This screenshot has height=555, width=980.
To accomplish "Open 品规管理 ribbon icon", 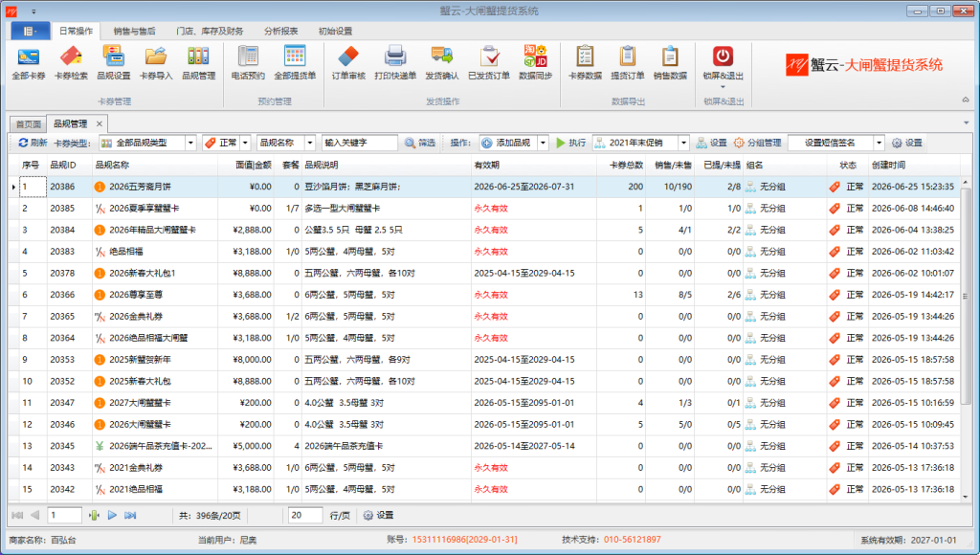I will [198, 64].
